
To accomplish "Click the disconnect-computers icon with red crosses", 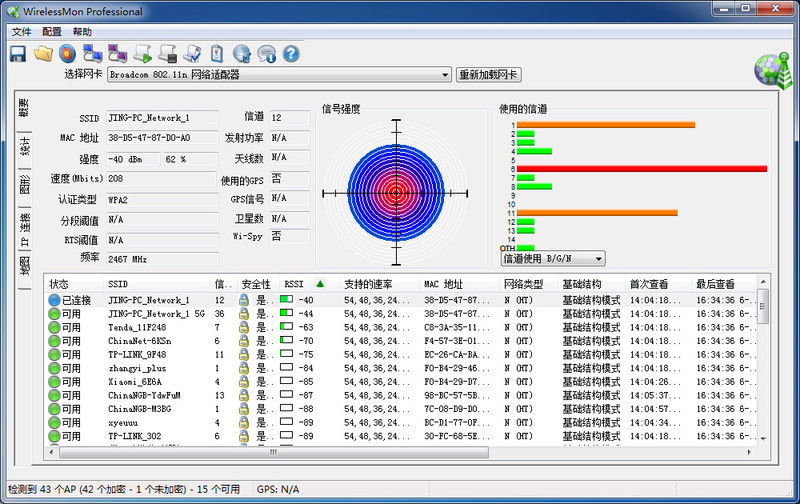I will click(x=117, y=54).
